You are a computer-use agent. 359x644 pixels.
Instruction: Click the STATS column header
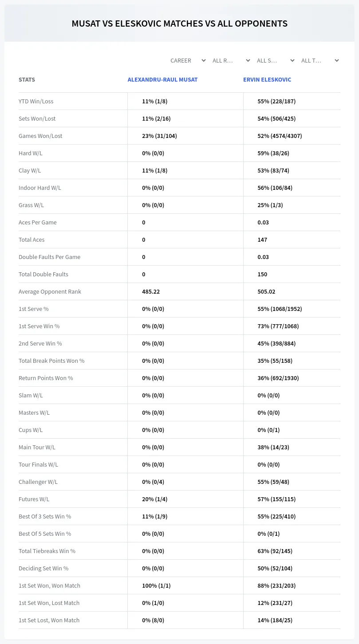tap(27, 80)
